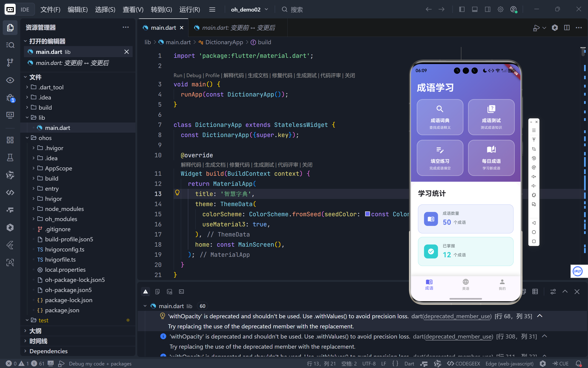Toggle the bottom panel layout icon
This screenshot has width=588, height=368.
coord(475,9)
